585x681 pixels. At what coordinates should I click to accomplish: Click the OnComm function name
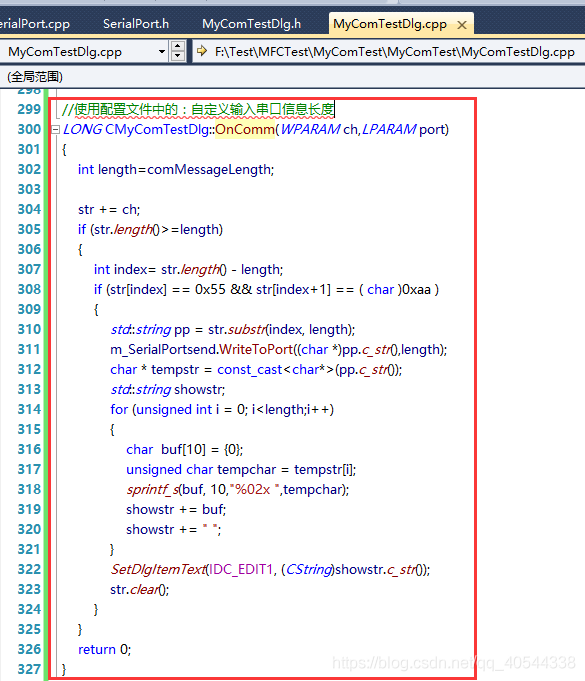click(245, 129)
